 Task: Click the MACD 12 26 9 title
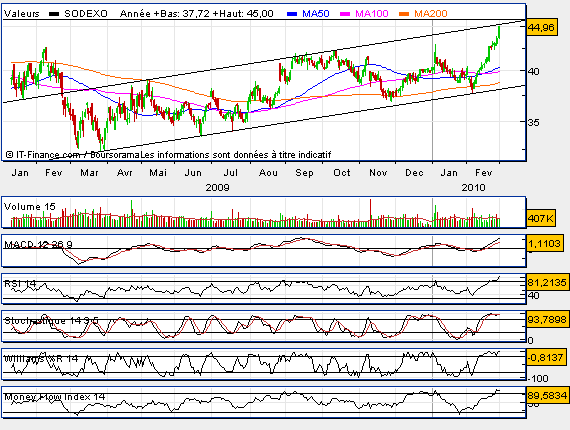38,244
